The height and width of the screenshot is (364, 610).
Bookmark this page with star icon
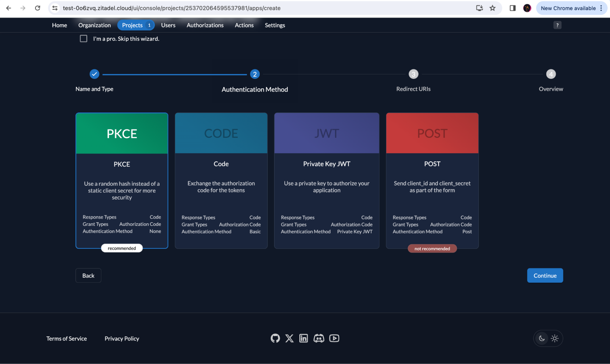coord(493,8)
